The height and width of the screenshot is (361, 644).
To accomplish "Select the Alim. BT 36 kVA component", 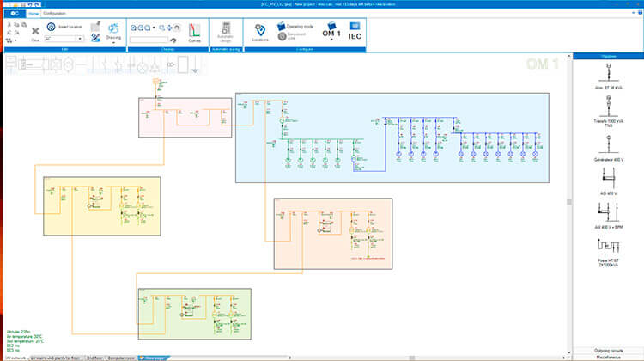I will point(609,76).
